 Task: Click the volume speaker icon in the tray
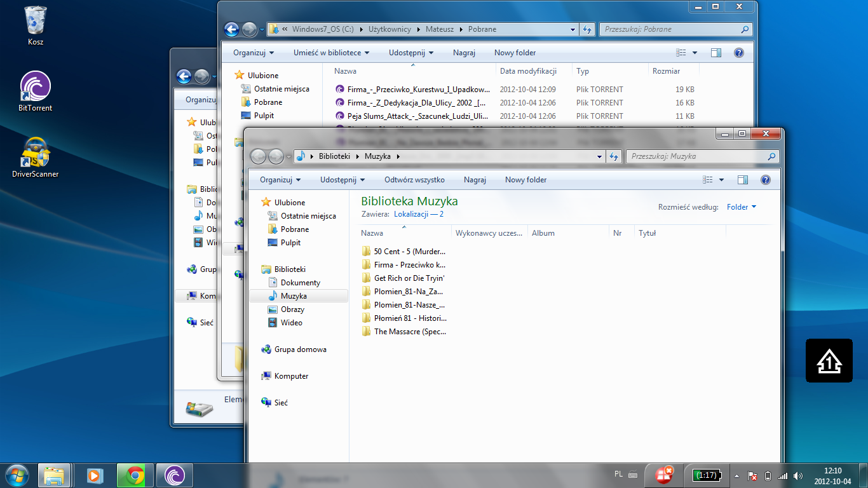click(798, 475)
